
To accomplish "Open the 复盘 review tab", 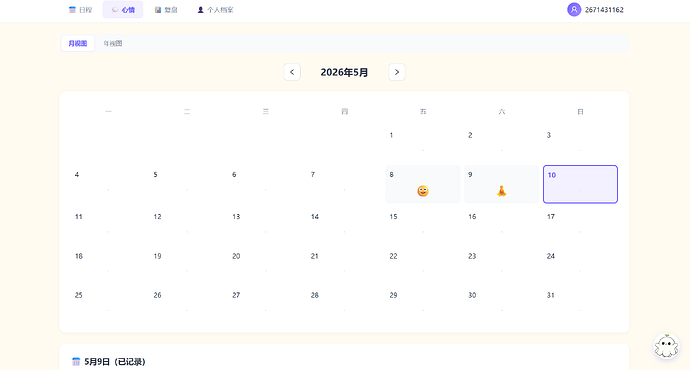I will coord(166,10).
